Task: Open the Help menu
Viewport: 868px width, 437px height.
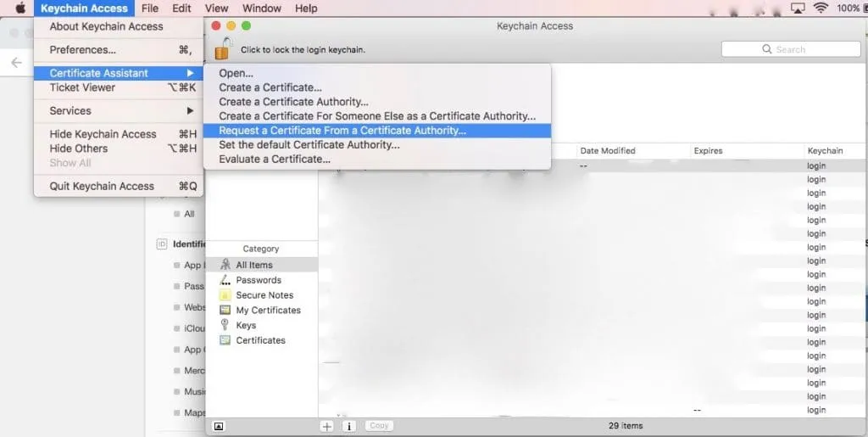Action: click(306, 8)
